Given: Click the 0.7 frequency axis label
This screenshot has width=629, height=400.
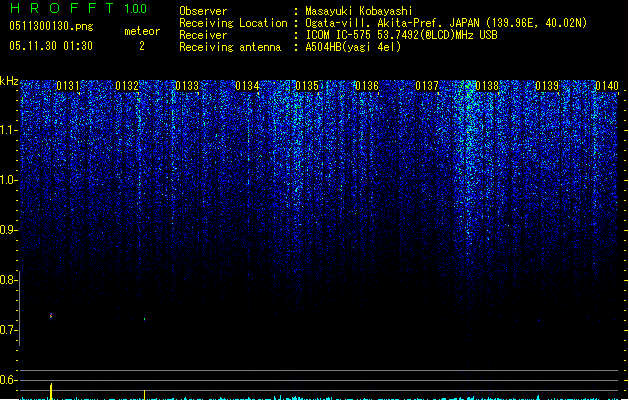Looking at the screenshot, I should (x=8, y=330).
